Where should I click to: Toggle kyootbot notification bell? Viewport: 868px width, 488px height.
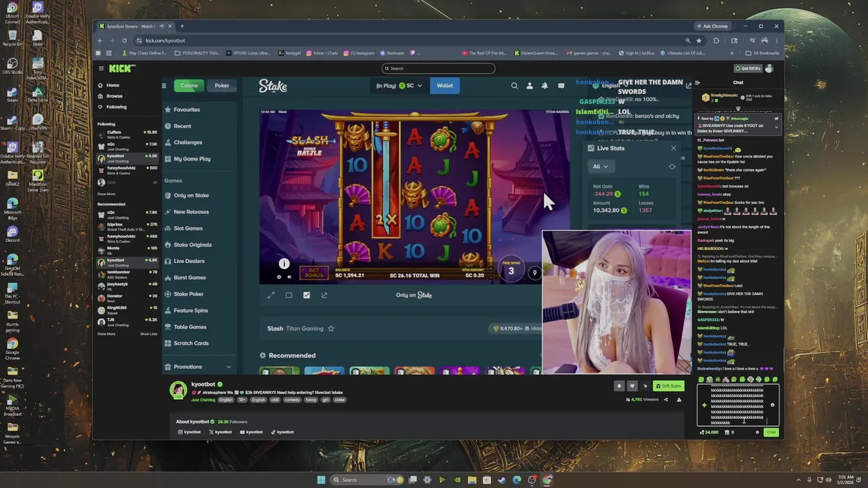(x=618, y=386)
